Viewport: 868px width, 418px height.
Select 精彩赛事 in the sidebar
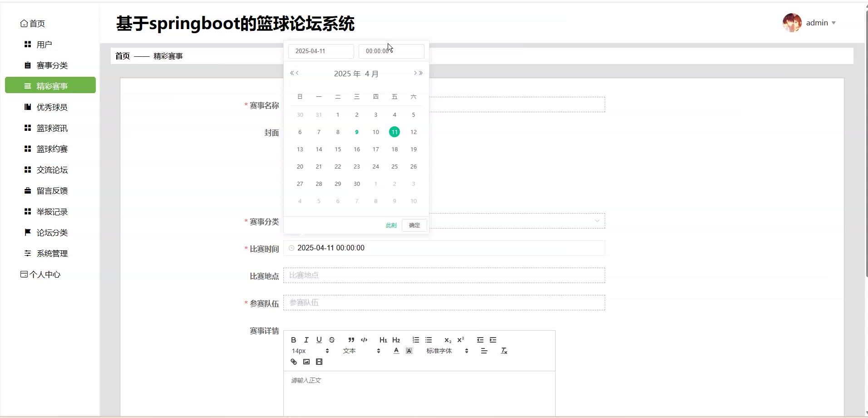pyautogui.click(x=50, y=85)
